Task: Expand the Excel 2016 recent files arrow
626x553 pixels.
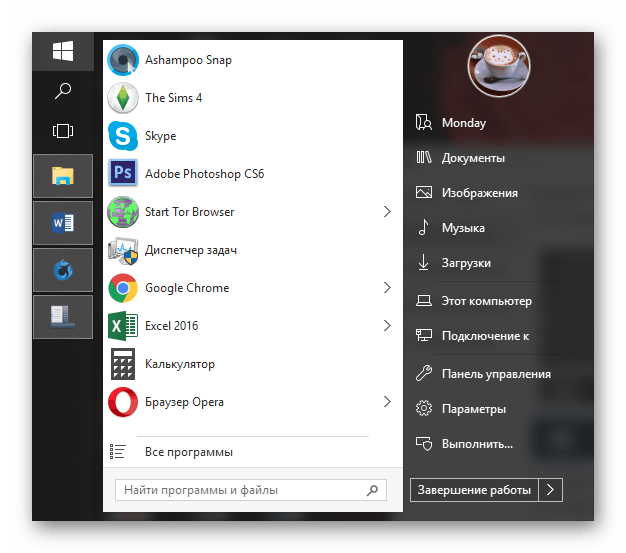Action: click(387, 326)
